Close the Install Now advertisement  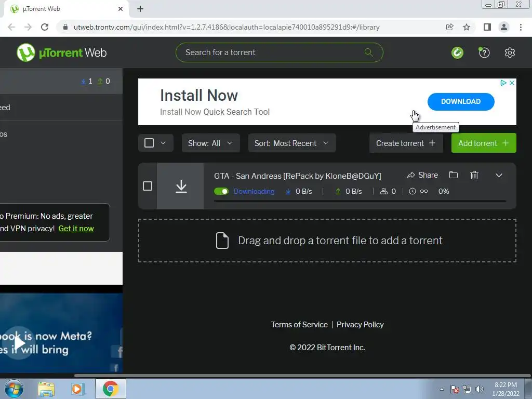click(512, 83)
